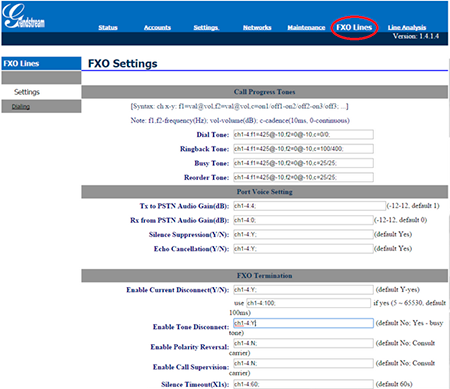Viewport: 450px width, 389px height.
Task: Click the Busy Tone label
Action: click(212, 163)
